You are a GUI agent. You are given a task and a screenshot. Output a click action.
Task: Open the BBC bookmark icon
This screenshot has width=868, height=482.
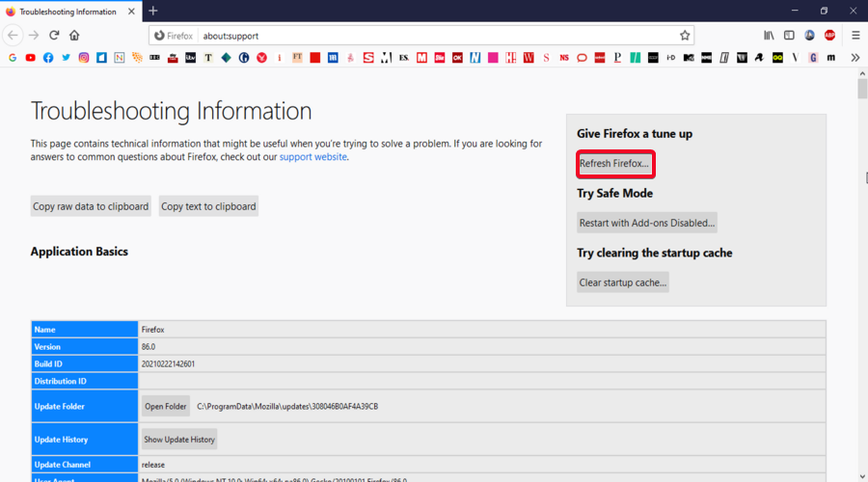[x=154, y=58]
